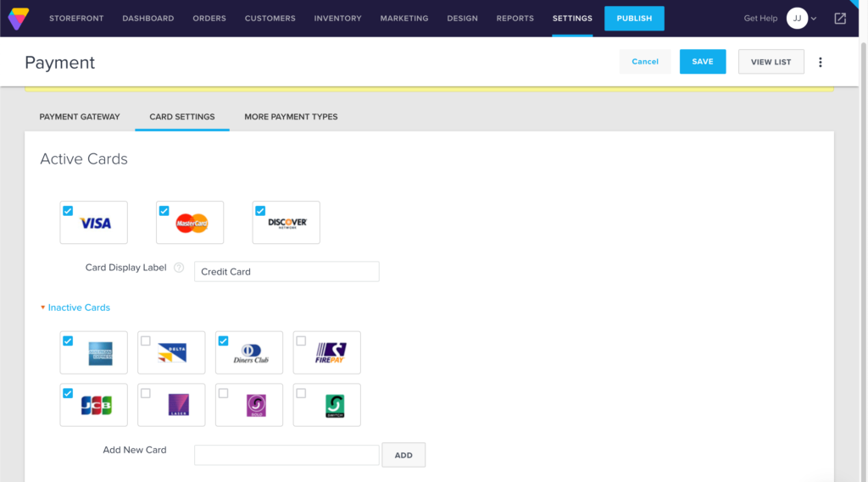Click the FirePay card logo

(331, 352)
